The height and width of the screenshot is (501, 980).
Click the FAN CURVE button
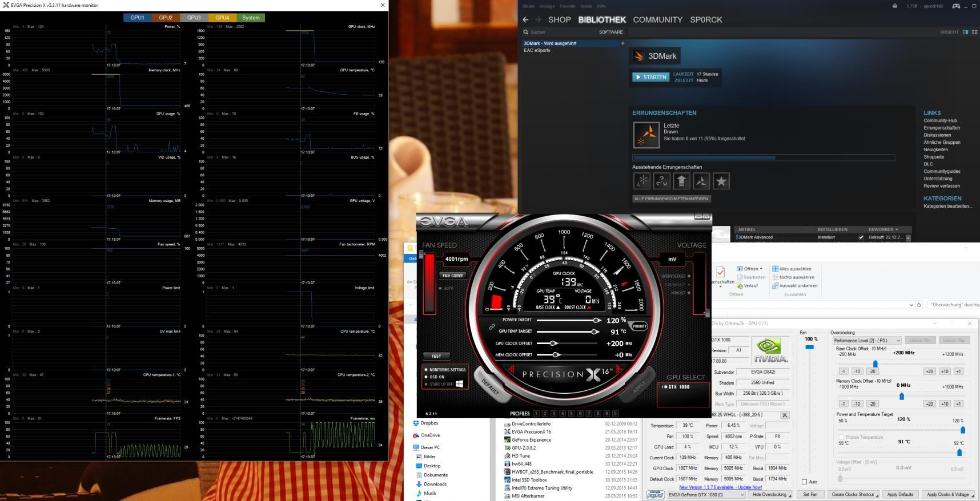click(453, 276)
